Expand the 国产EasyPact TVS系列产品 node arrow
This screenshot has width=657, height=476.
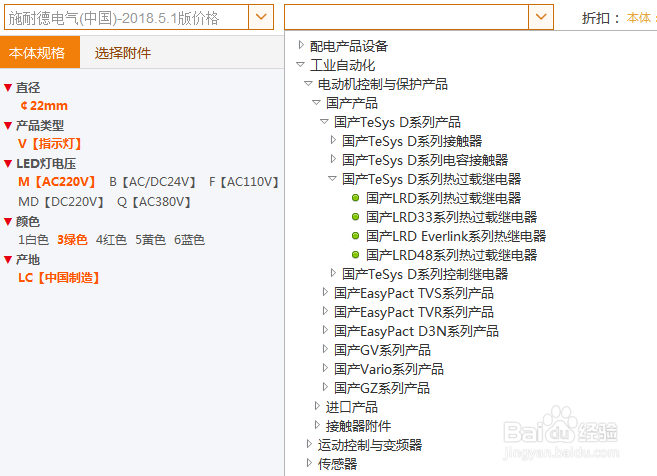coord(325,292)
